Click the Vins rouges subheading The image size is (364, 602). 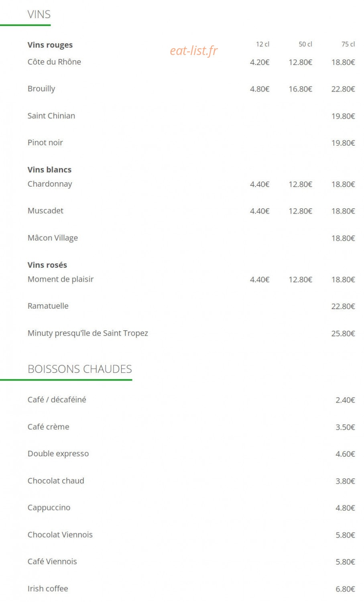click(x=50, y=45)
